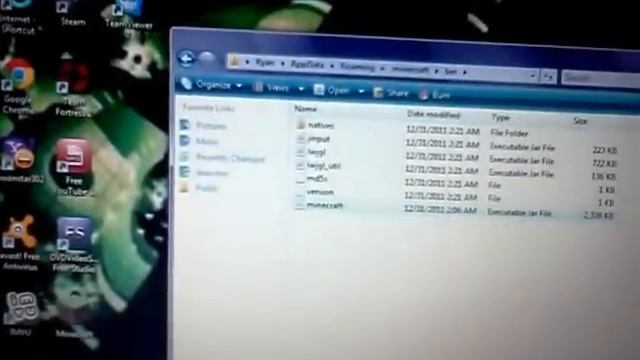Click the Open toolbar button
Viewport: 640px width, 360px height.
pyautogui.click(x=332, y=90)
